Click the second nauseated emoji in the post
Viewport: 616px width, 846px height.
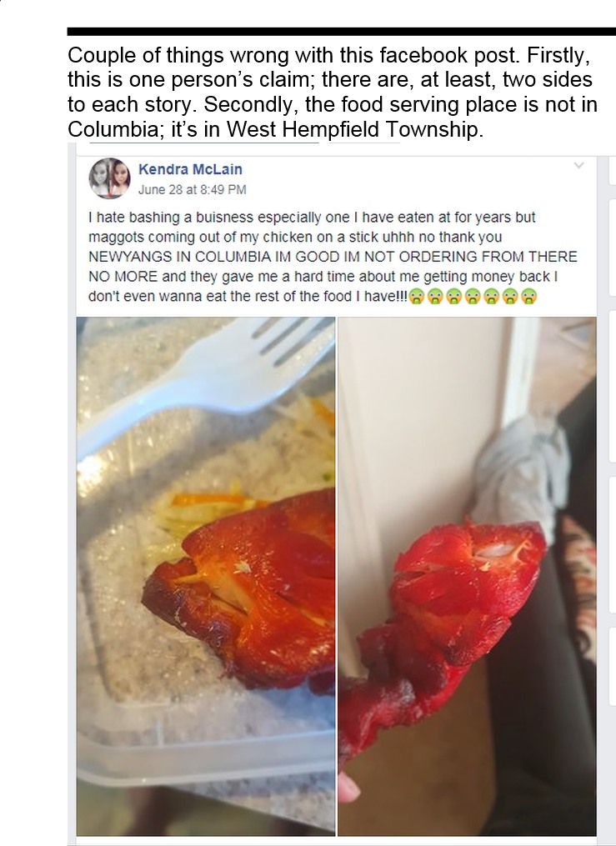435,296
